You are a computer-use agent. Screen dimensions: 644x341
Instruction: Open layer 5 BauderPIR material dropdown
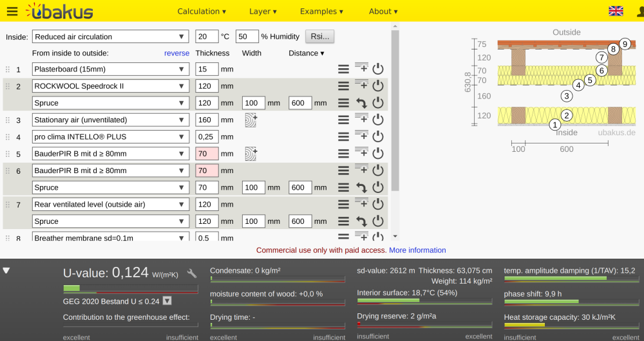(x=111, y=154)
